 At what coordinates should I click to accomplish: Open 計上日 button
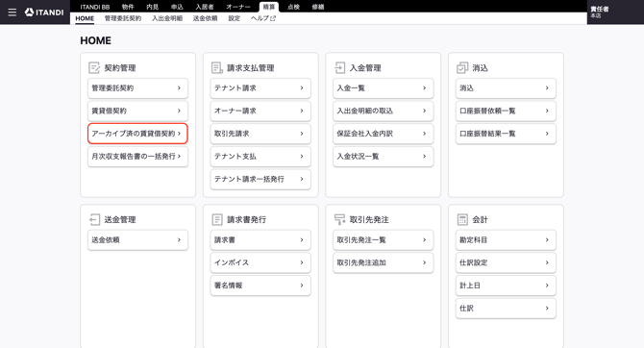[506, 286]
